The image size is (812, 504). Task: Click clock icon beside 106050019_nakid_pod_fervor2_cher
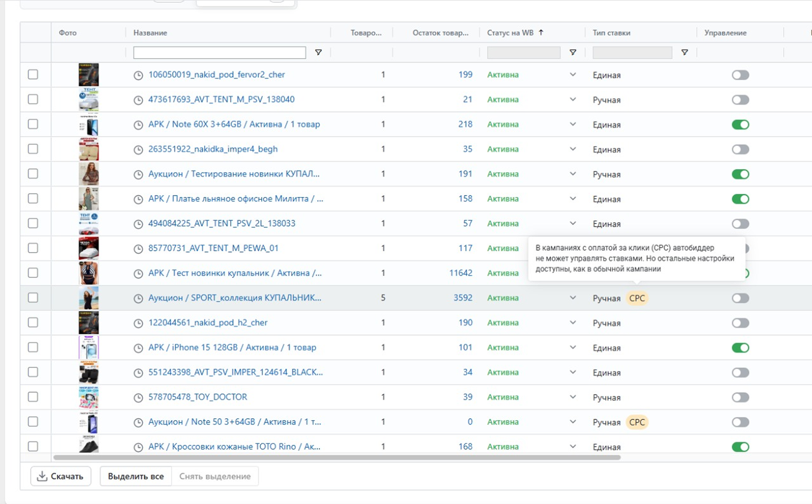pos(138,75)
